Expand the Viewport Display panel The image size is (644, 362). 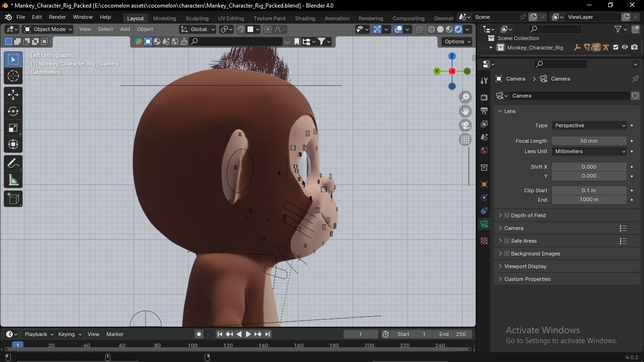click(x=525, y=266)
